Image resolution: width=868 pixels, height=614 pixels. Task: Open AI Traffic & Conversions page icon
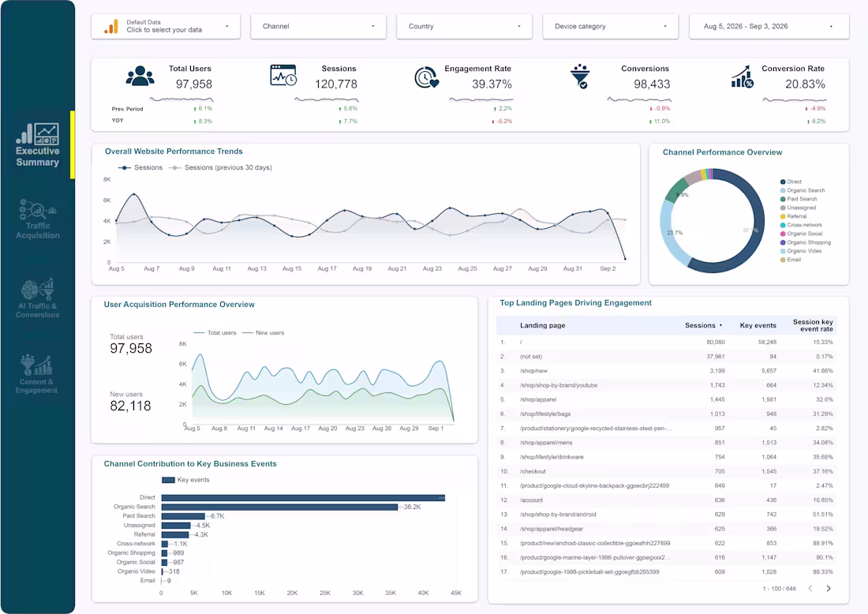pyautogui.click(x=37, y=289)
